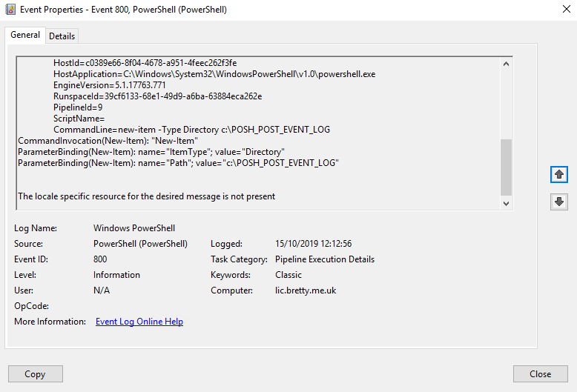Click the Computer value lic.bretty.me.uk
The height and width of the screenshot is (392, 577).
pyautogui.click(x=306, y=290)
